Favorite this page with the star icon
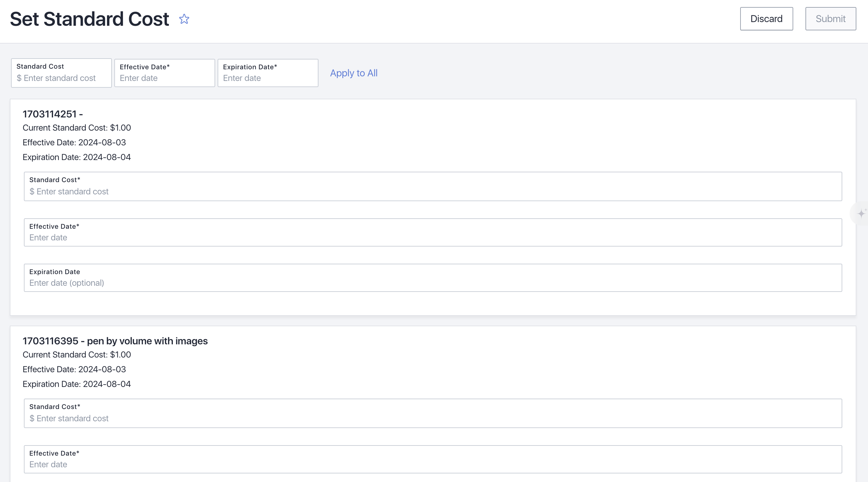The image size is (868, 482). click(x=184, y=19)
